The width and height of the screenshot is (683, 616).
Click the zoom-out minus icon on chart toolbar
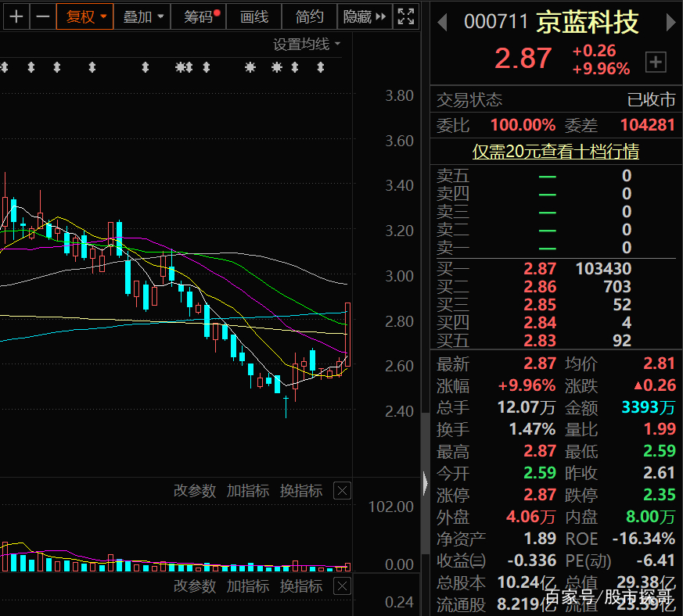(43, 16)
